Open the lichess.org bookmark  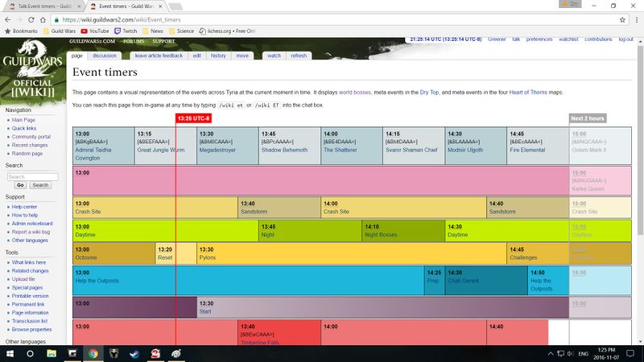coord(227,31)
